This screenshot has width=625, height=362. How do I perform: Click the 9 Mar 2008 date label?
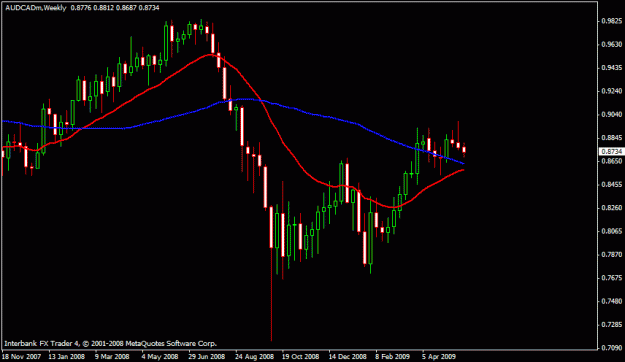[113, 356]
